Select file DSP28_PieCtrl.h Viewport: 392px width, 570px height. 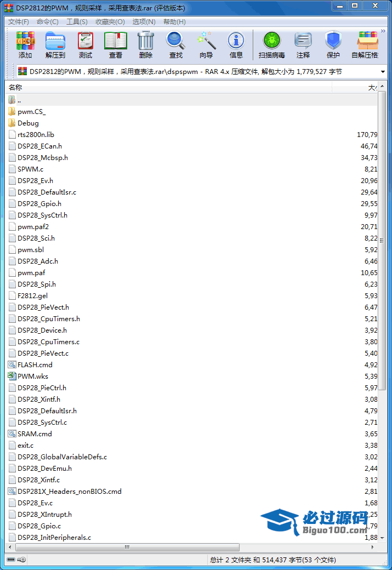pos(42,388)
